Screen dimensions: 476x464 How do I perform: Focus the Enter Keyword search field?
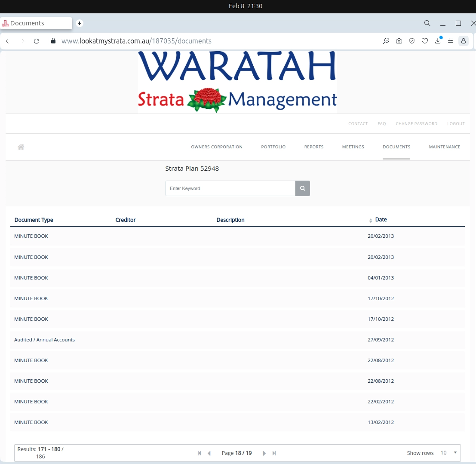pyautogui.click(x=230, y=188)
